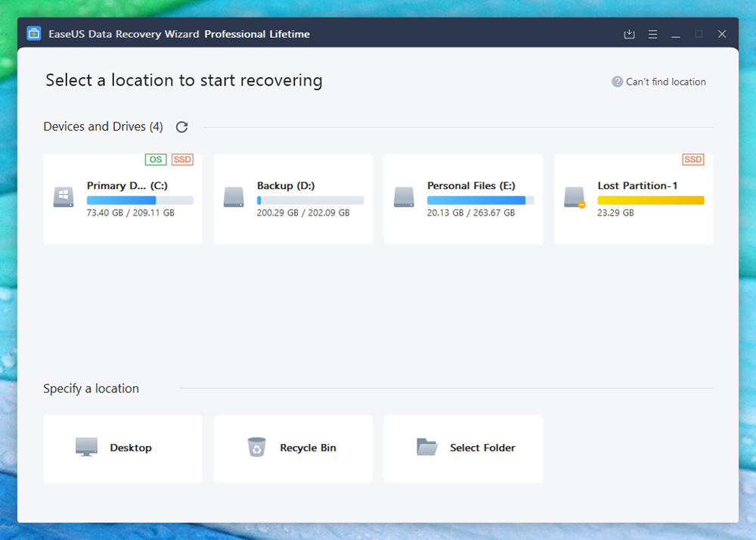Click the Personal Files (E:) drive icon
Screen dimensions: 756x540
[x=404, y=198]
